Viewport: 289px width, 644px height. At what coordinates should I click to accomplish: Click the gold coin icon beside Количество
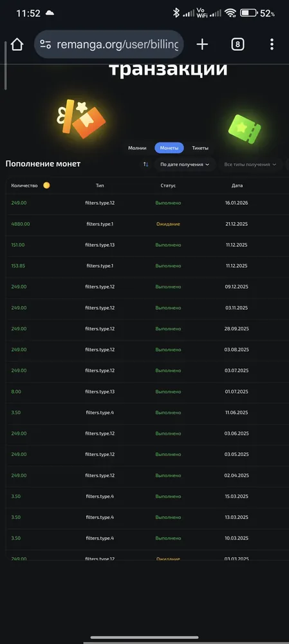[x=46, y=185]
